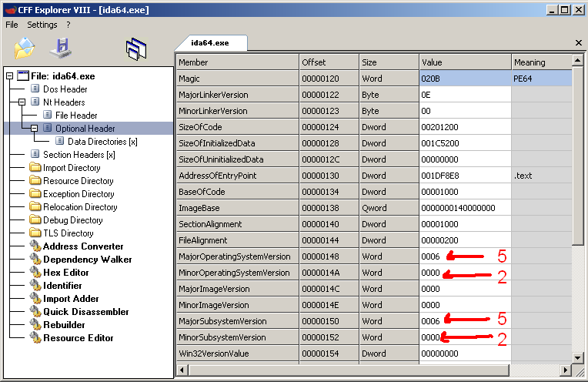Viewport: 588px width, 382px height.
Task: Click the cascading windows toolbar icon
Action: point(136,49)
